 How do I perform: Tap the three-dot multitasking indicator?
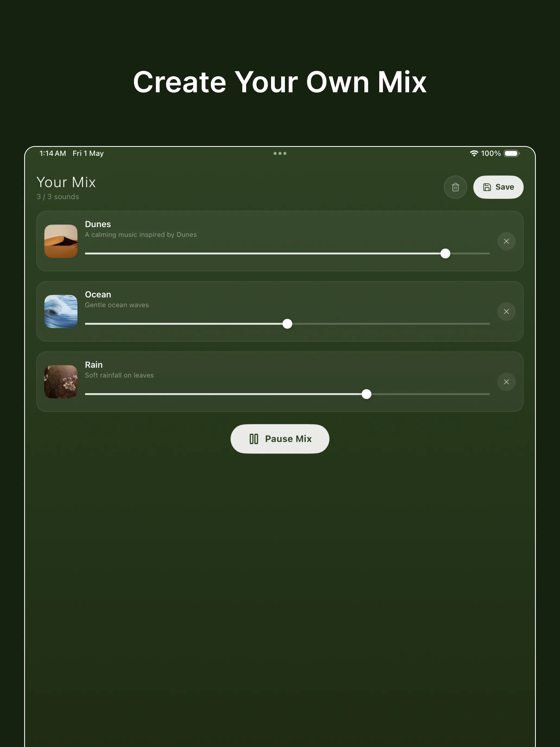[x=280, y=153]
